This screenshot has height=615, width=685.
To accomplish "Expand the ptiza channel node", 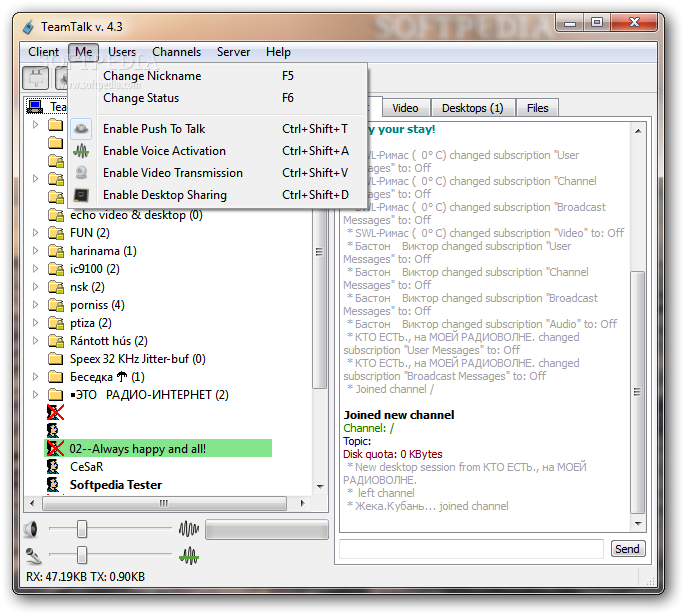I will click(36, 323).
